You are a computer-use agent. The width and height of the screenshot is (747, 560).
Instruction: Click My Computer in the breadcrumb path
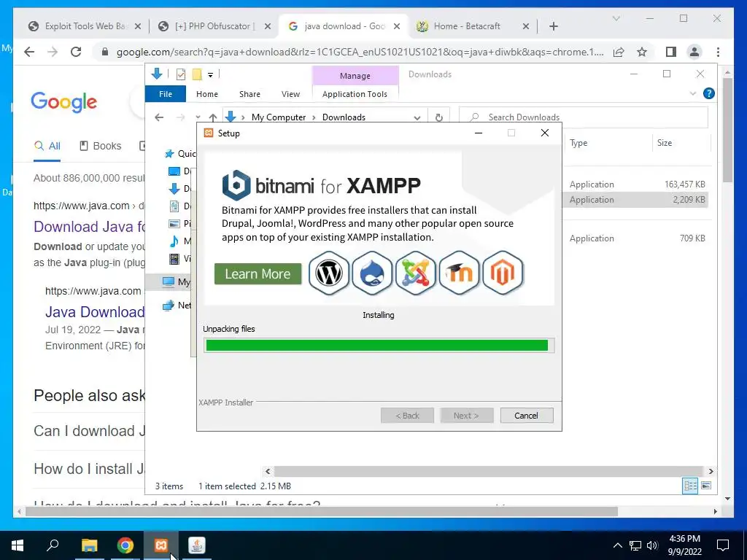click(x=279, y=117)
